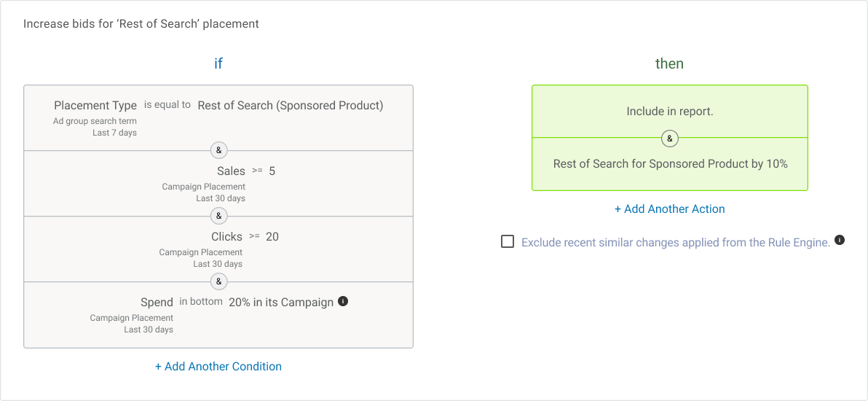Change the 'in bottom' operator for Spend

click(201, 302)
